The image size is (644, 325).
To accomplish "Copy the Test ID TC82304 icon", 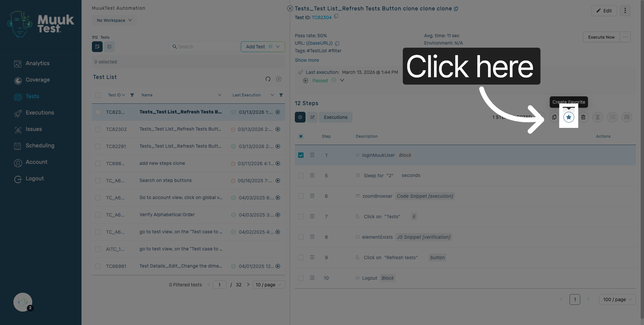I will [x=336, y=16].
